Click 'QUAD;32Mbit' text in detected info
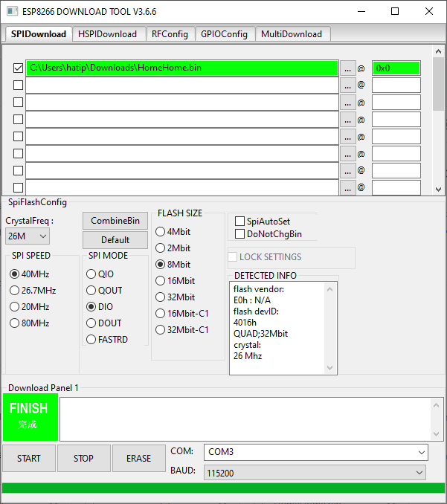This screenshot has height=504, width=447. [260, 334]
